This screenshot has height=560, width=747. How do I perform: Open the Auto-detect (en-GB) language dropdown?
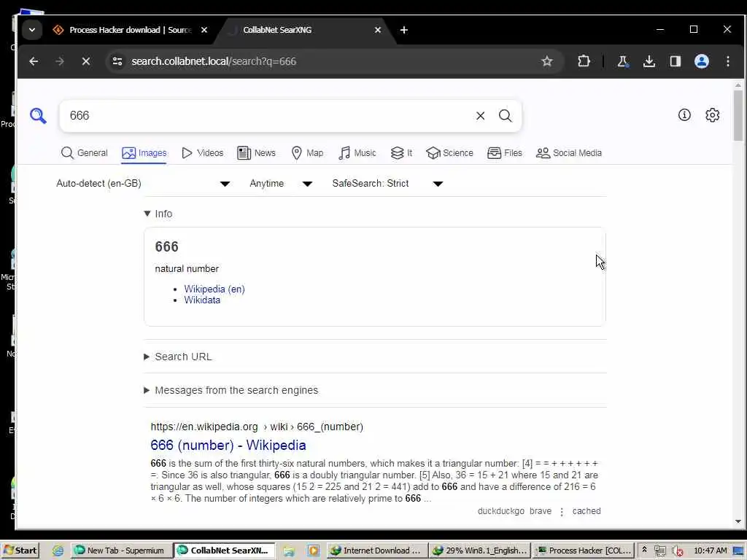pyautogui.click(x=143, y=184)
